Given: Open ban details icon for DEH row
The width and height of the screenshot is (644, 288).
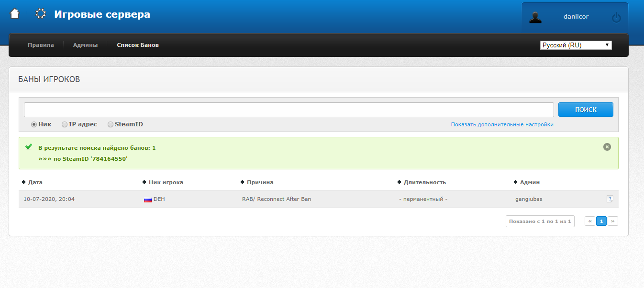Looking at the screenshot, I should [610, 199].
